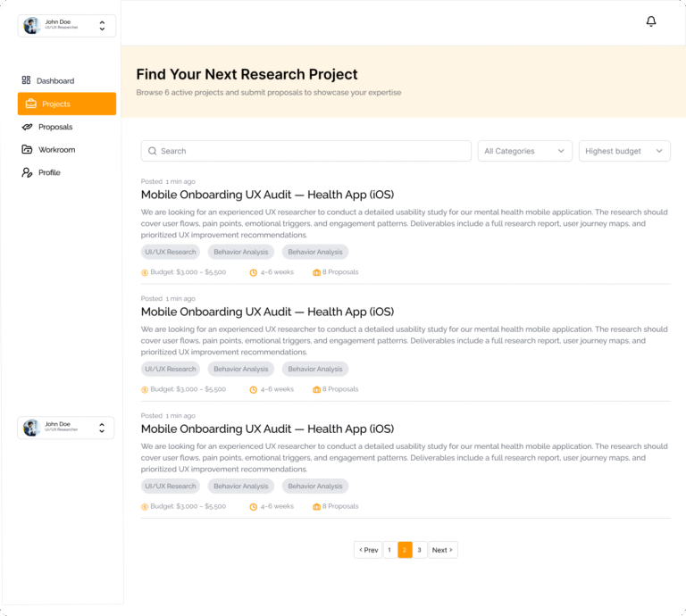Screen dimensions: 686x616
Task: Click the Projects briefcase icon
Action: 30,104
